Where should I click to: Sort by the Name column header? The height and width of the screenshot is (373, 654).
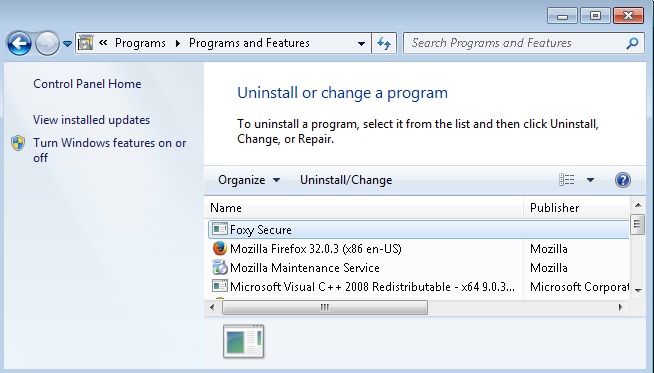pyautogui.click(x=364, y=208)
